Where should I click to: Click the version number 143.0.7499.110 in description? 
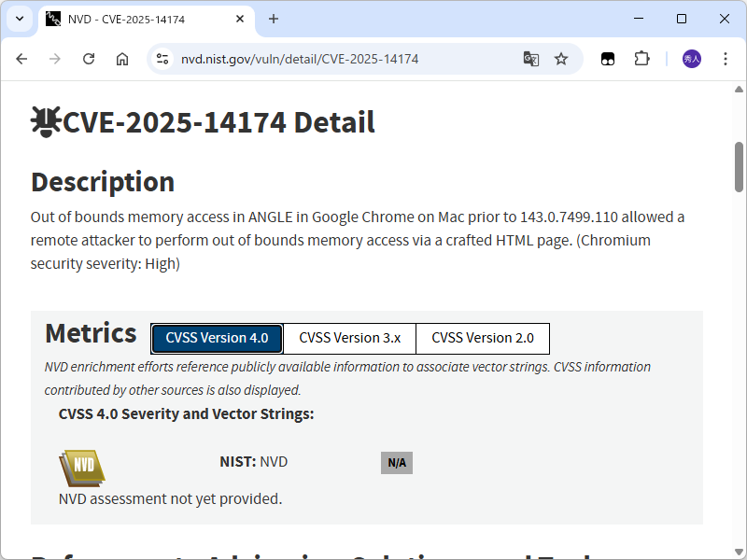point(569,217)
